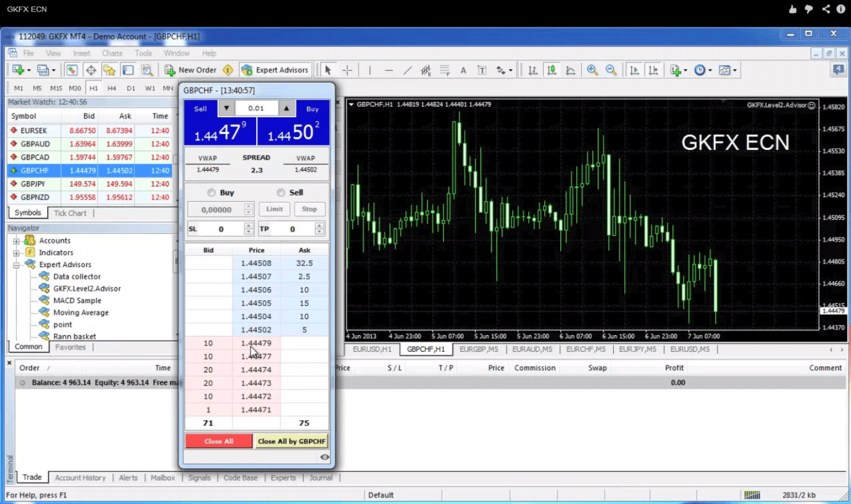The width and height of the screenshot is (851, 504).
Task: Select the text 'A' drawing tool
Action: [463, 70]
